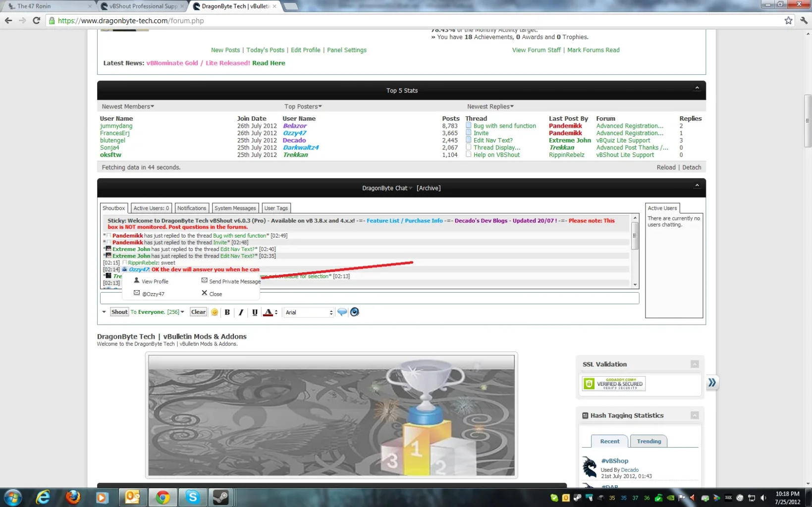Switch to the Trending hashtag tab

649,441
